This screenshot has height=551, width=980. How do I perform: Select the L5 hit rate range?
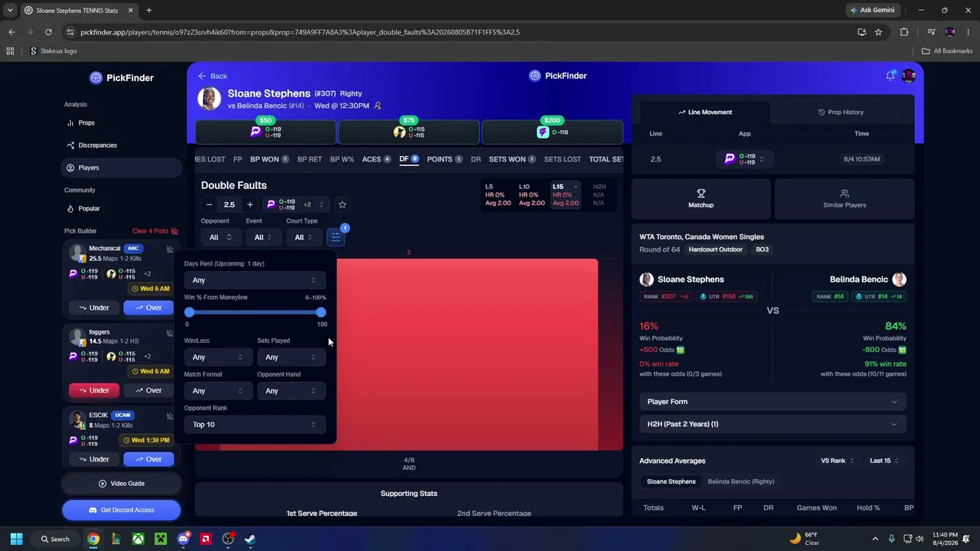click(x=498, y=194)
